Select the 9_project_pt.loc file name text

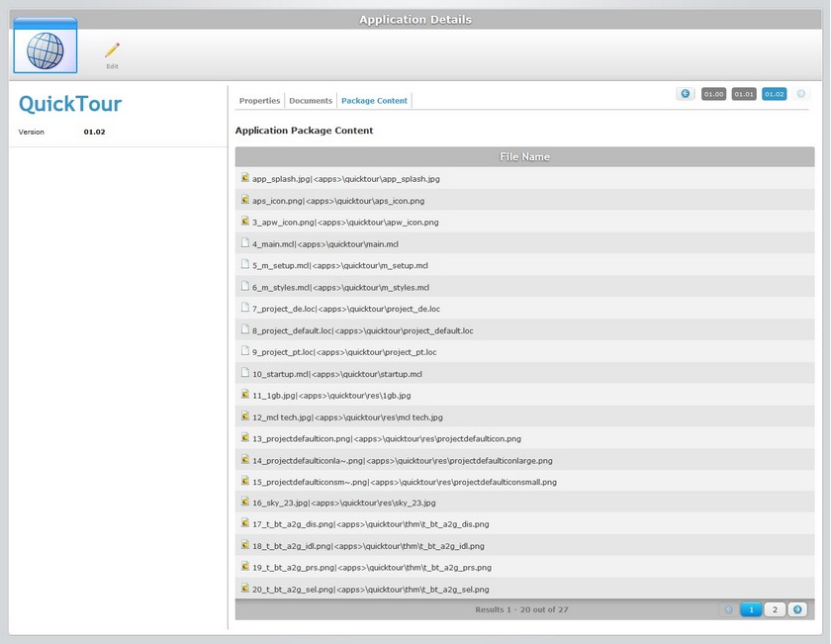(x=344, y=352)
